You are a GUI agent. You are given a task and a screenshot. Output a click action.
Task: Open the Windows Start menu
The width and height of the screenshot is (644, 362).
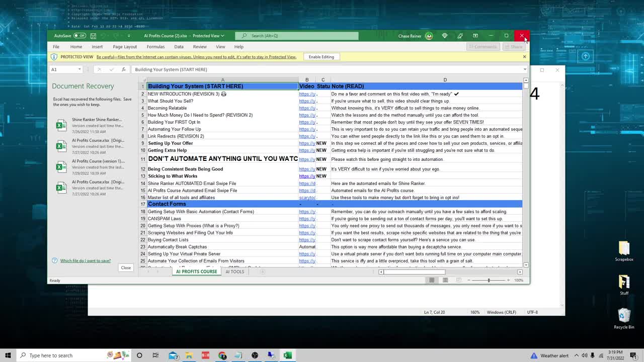click(8, 355)
